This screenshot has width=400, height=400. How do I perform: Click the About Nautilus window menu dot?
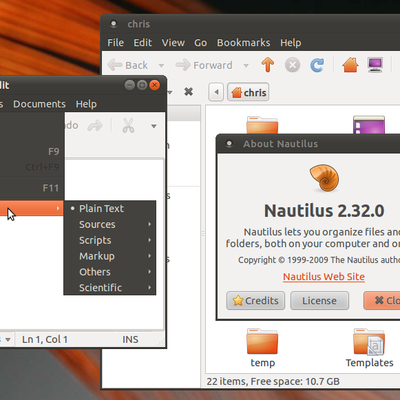(229, 144)
